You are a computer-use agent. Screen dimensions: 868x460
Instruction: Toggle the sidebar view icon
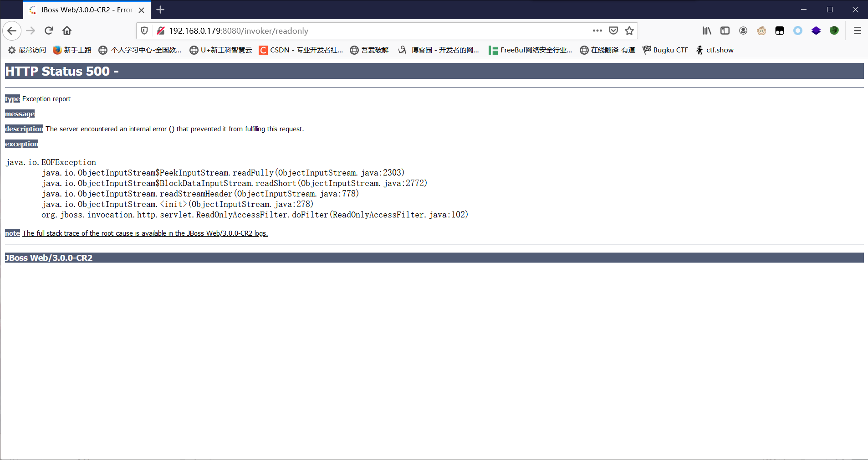pos(725,31)
